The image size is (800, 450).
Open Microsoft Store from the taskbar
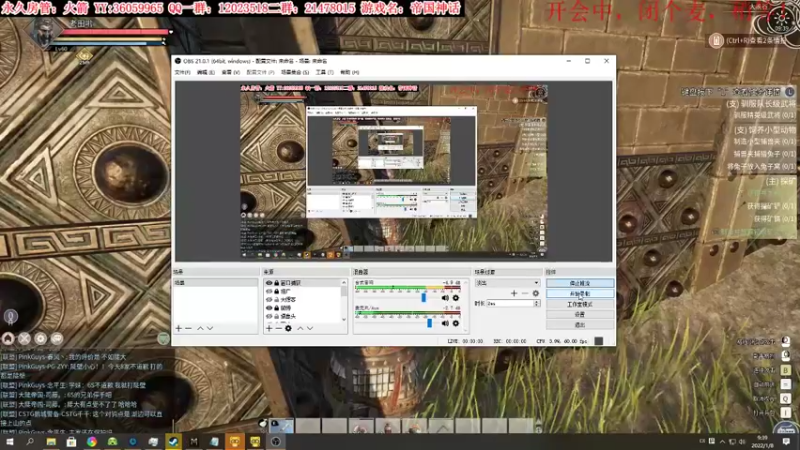pos(71,442)
